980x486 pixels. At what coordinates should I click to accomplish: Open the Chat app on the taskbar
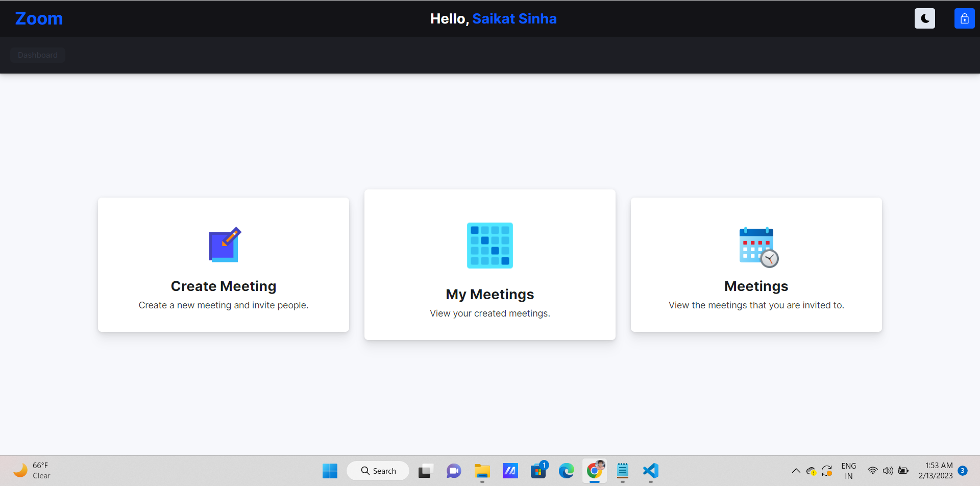pyautogui.click(x=454, y=471)
